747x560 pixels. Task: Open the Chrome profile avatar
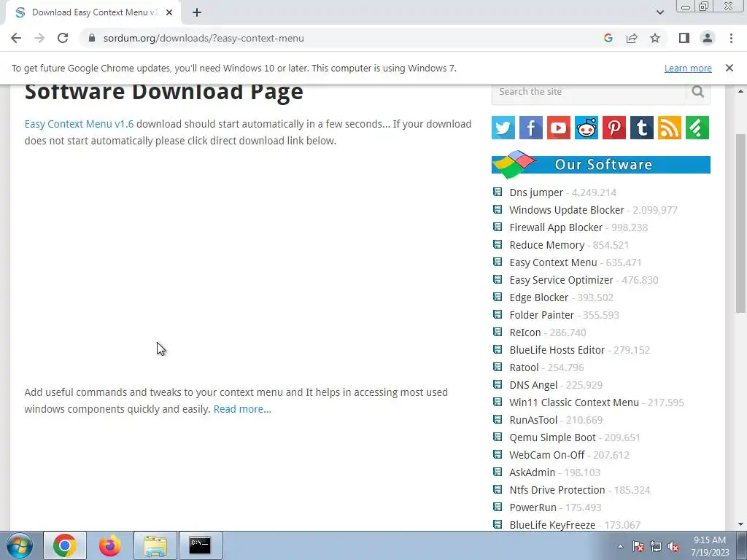pyautogui.click(x=708, y=38)
